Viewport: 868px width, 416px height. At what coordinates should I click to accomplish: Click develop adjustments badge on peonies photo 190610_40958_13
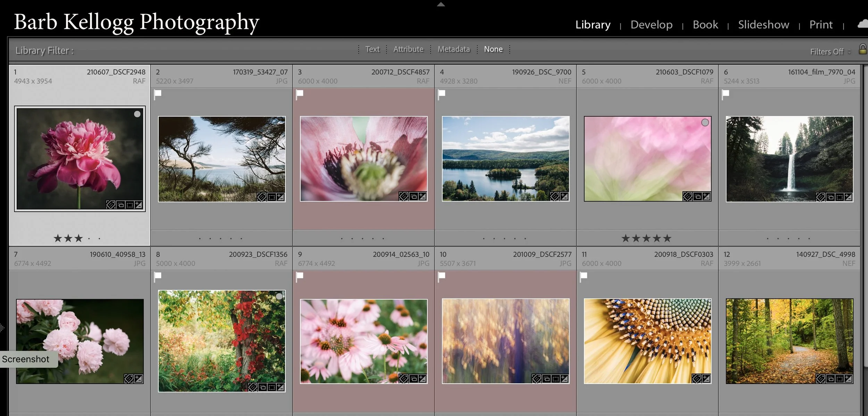[138, 378]
